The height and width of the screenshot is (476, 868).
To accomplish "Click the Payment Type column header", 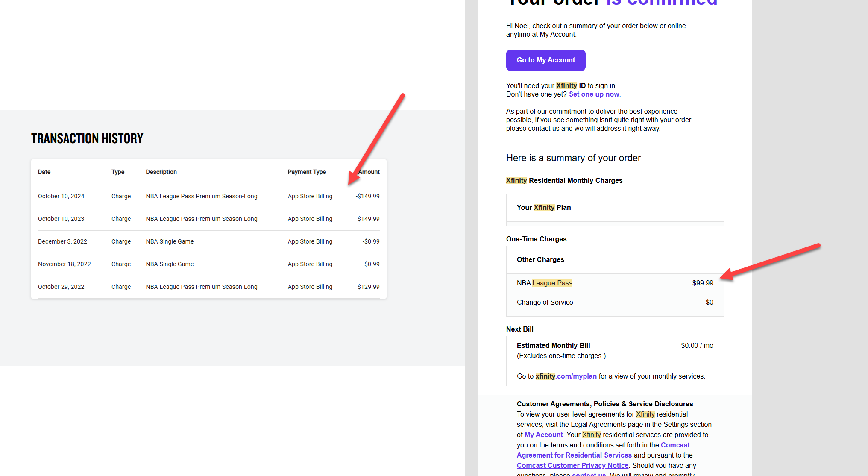I will point(307,172).
